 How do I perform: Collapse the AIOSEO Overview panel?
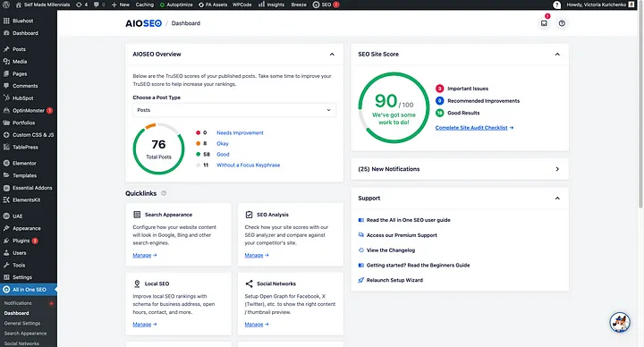(x=332, y=55)
